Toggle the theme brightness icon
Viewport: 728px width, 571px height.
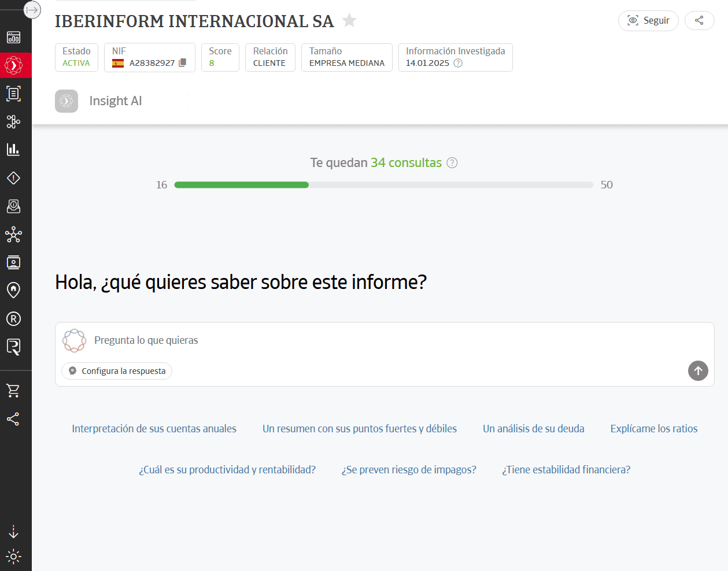click(13, 557)
